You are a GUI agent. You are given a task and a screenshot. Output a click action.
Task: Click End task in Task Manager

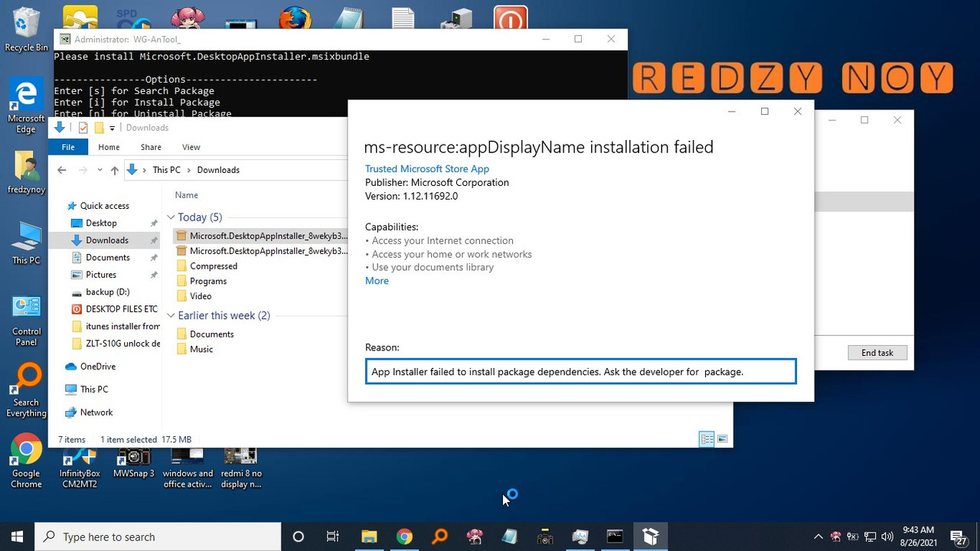click(x=877, y=353)
